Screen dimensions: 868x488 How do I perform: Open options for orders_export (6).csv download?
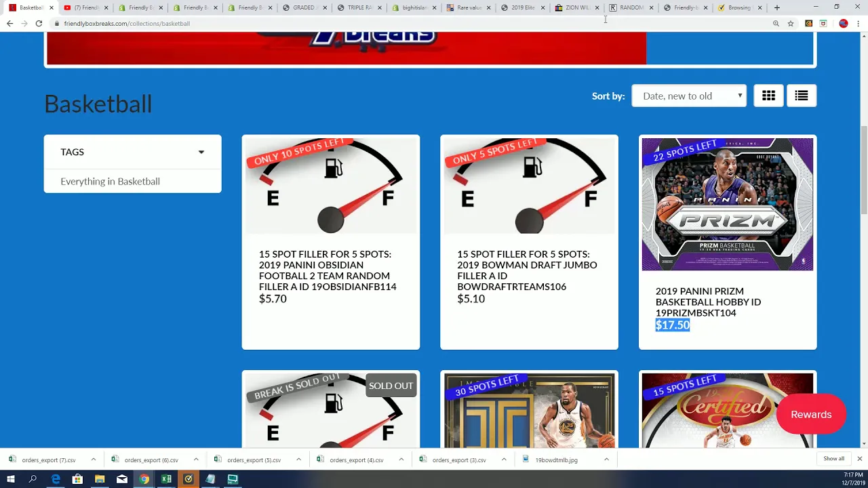[196, 460]
